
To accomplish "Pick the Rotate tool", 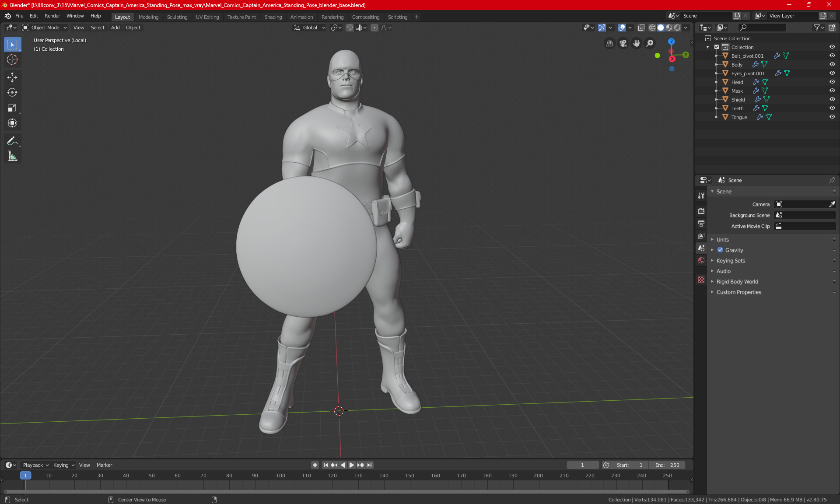I will [12, 92].
